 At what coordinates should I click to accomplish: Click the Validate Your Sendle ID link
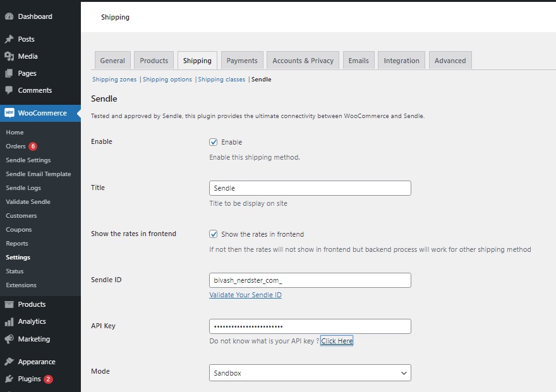pyautogui.click(x=245, y=295)
